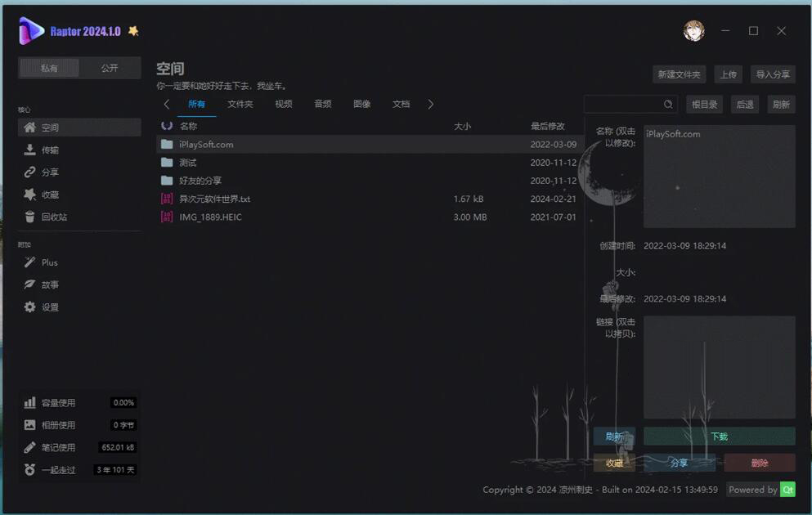Expand tabs with the right chevron arrow

coord(430,104)
